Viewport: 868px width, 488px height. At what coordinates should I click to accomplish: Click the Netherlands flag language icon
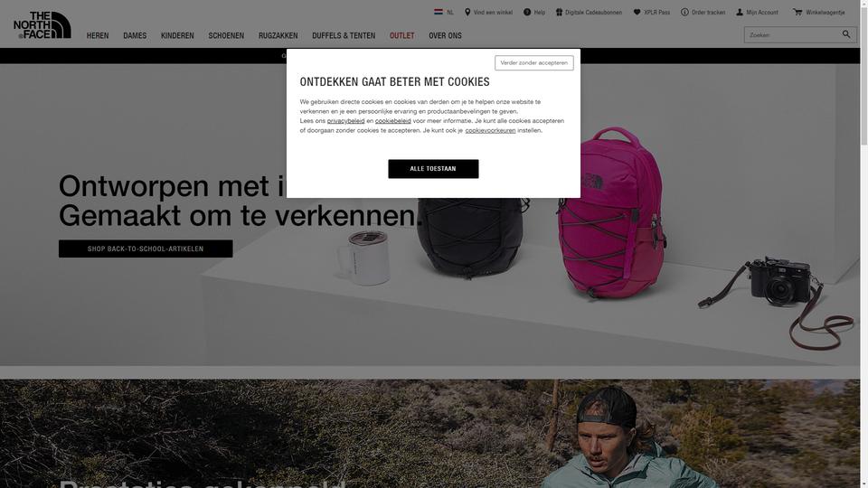[x=439, y=12]
